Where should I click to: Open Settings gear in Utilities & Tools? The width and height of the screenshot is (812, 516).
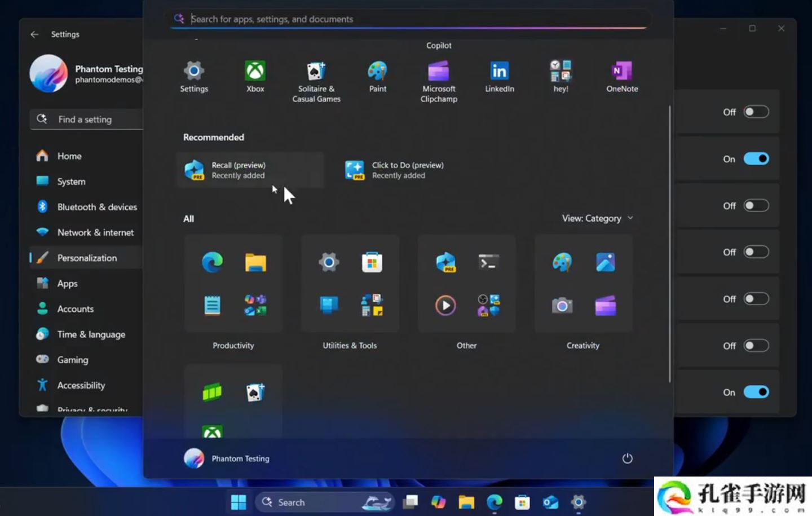tap(329, 262)
